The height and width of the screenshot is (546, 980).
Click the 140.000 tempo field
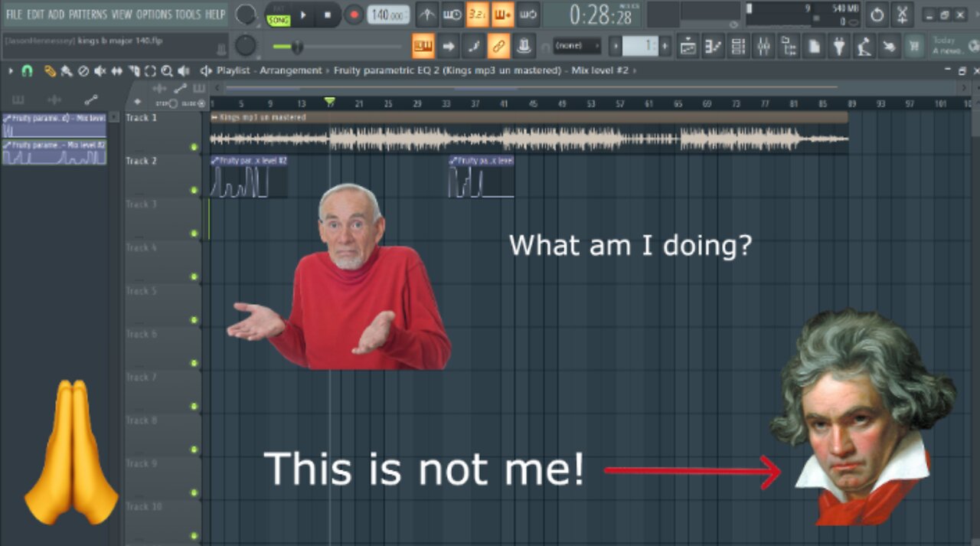pos(388,15)
